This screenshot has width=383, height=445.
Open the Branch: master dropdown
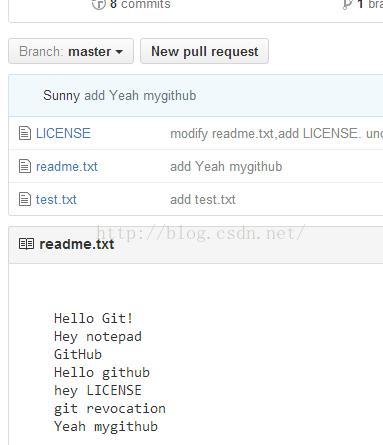(71, 51)
